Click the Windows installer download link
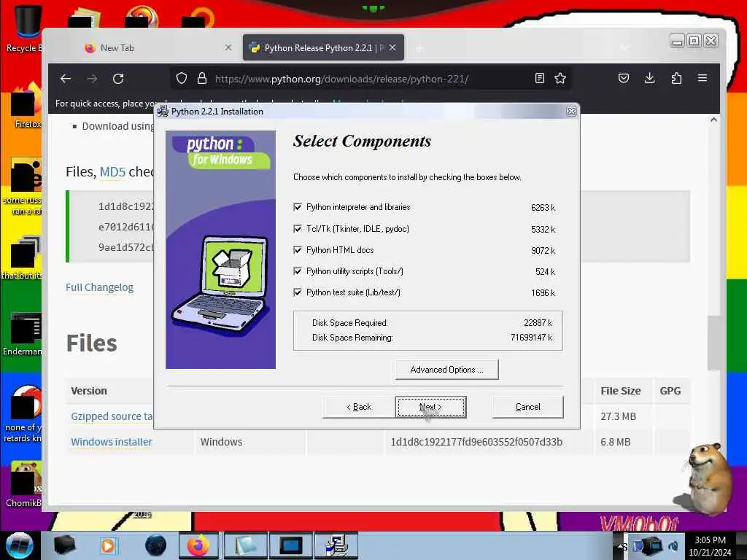 [x=112, y=442]
